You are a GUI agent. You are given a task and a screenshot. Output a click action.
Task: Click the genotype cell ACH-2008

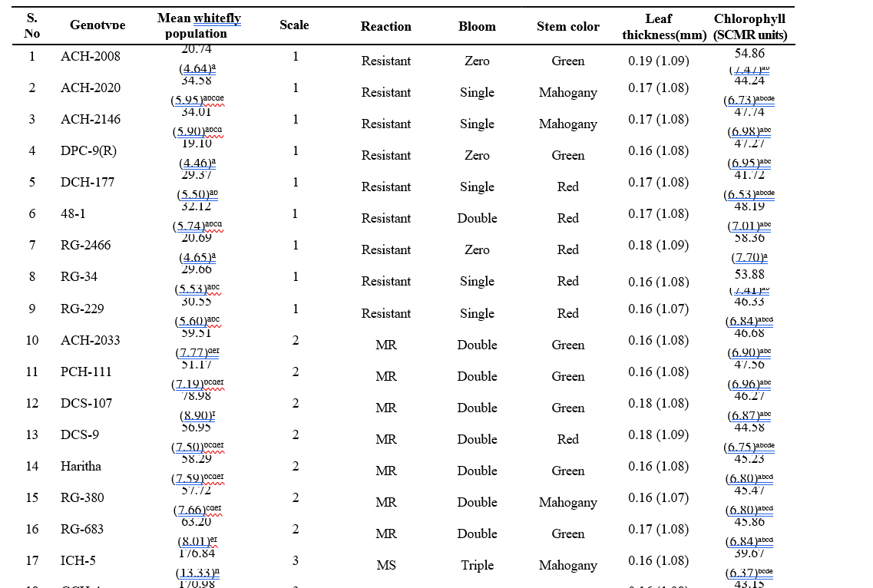coord(91,56)
